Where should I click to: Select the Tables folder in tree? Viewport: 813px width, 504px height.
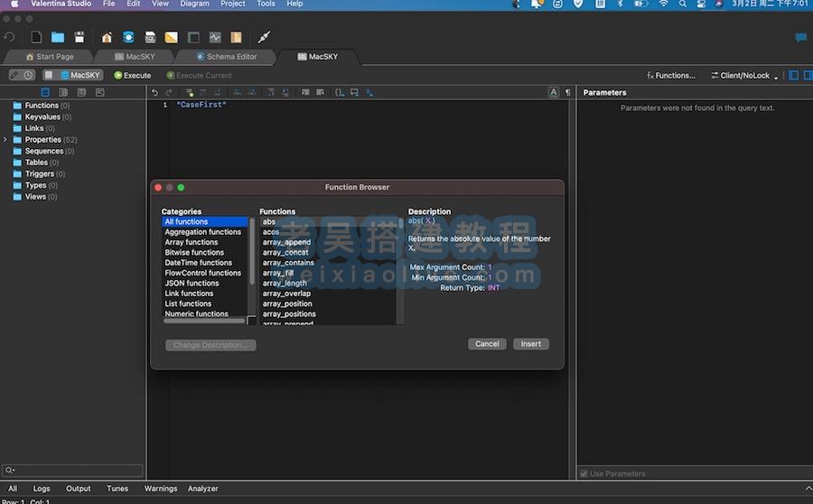click(x=36, y=163)
